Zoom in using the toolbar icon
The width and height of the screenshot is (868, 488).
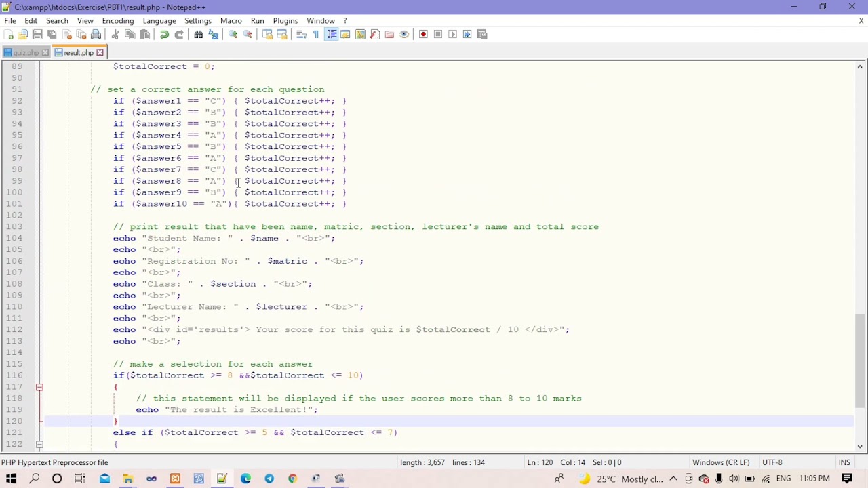tap(233, 35)
